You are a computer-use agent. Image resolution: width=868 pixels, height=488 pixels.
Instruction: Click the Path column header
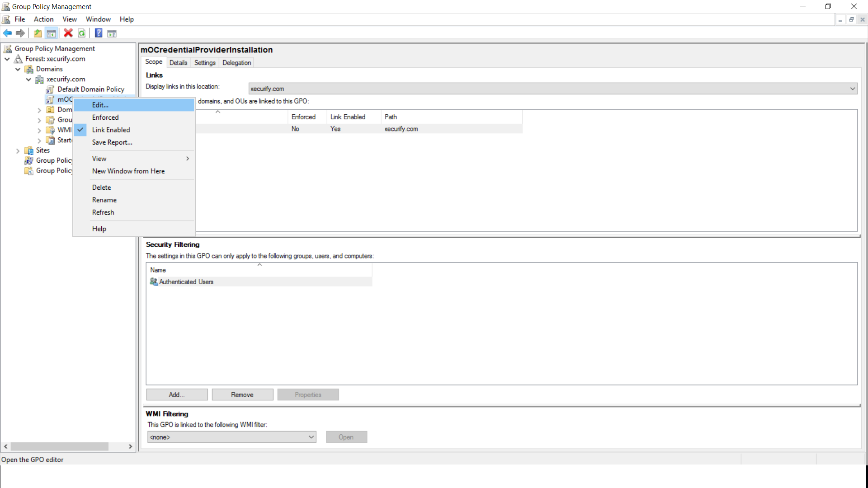[x=451, y=117]
